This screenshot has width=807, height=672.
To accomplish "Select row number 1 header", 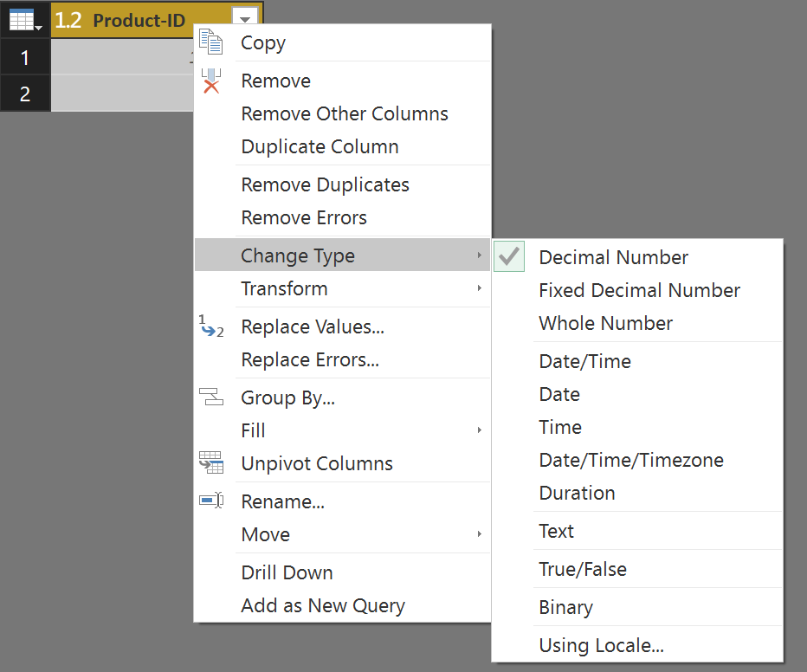I will 25,58.
